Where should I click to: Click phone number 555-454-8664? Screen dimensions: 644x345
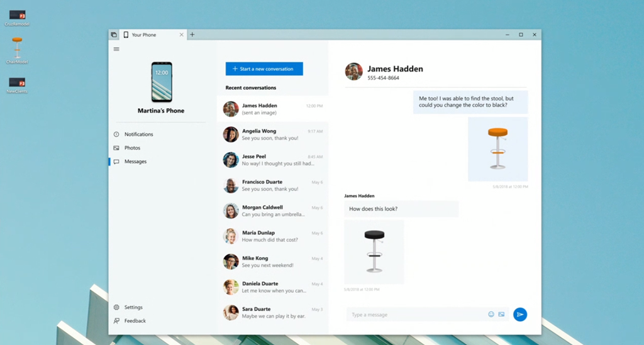tap(383, 78)
